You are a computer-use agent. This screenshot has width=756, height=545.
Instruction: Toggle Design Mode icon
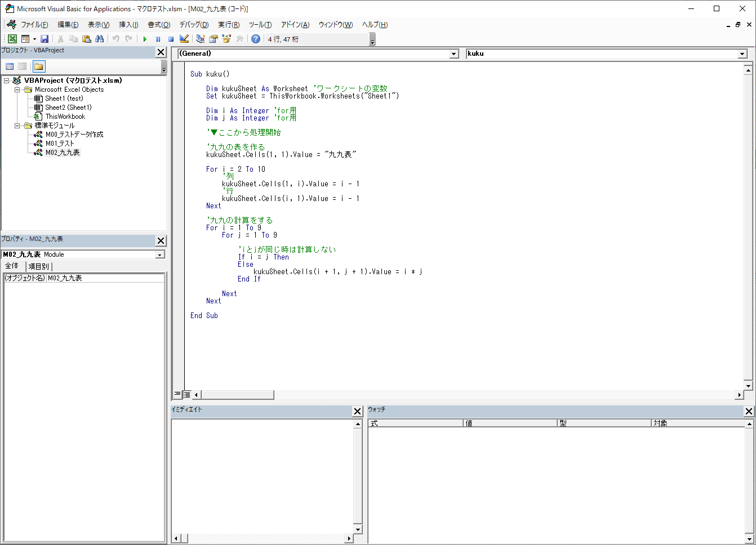[x=184, y=39]
